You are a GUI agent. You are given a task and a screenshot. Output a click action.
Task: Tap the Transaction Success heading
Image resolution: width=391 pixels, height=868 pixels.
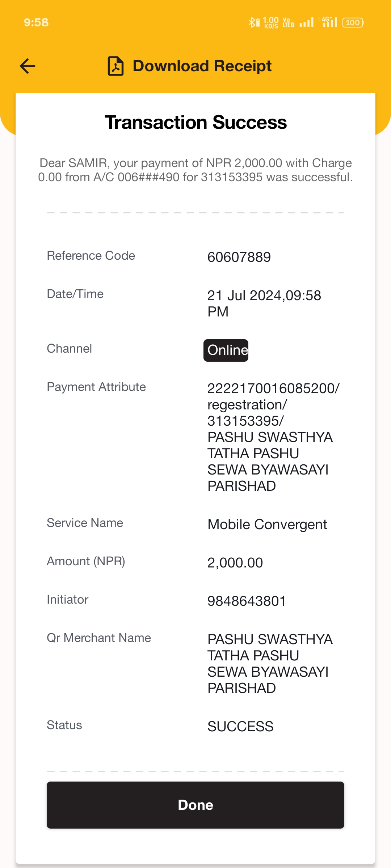(x=195, y=122)
